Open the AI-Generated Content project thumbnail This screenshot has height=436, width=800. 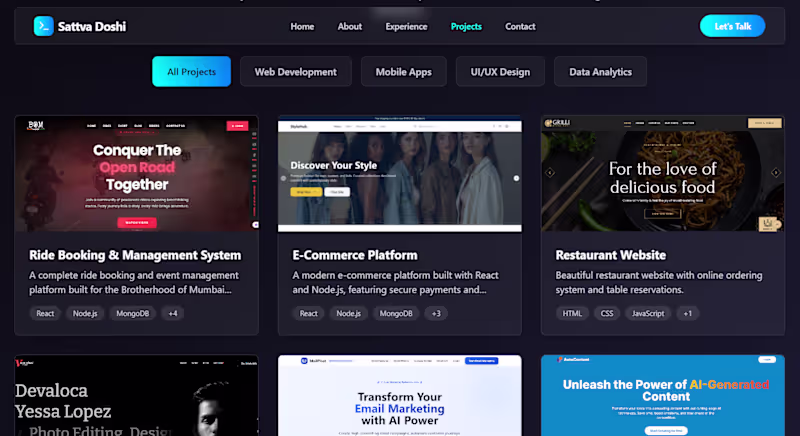tap(663, 396)
